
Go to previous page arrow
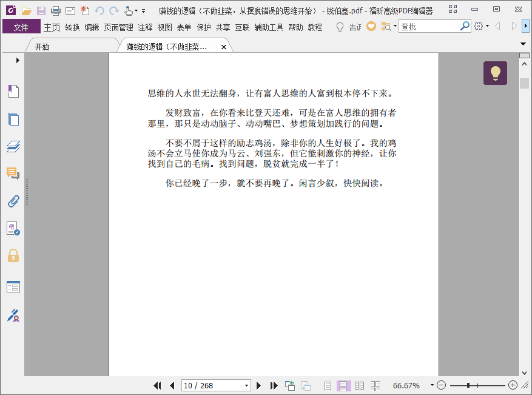pos(172,385)
